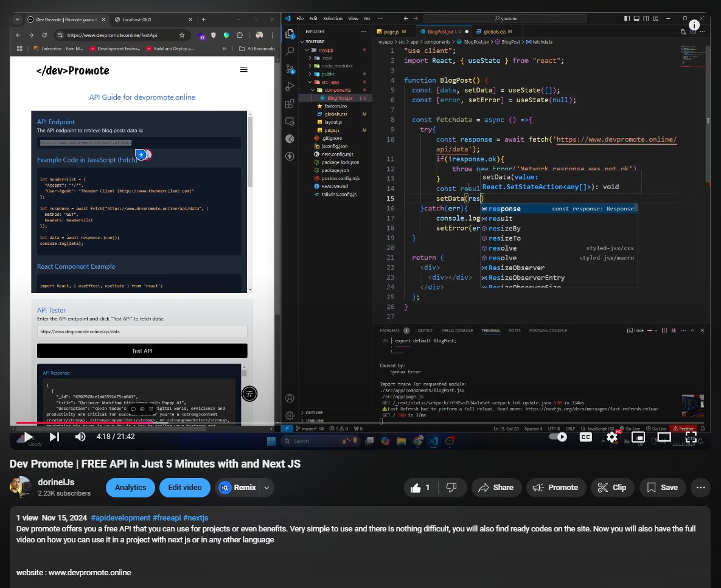Switch to theater mode

coord(664,437)
